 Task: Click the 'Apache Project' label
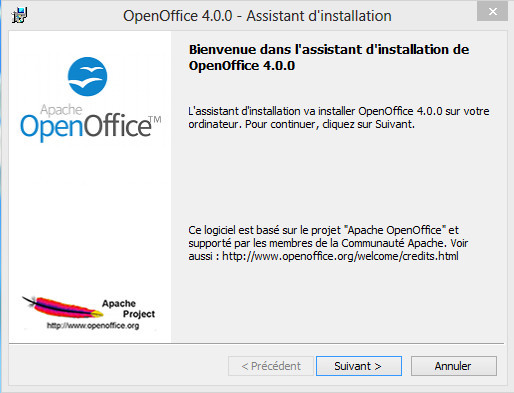click(129, 309)
